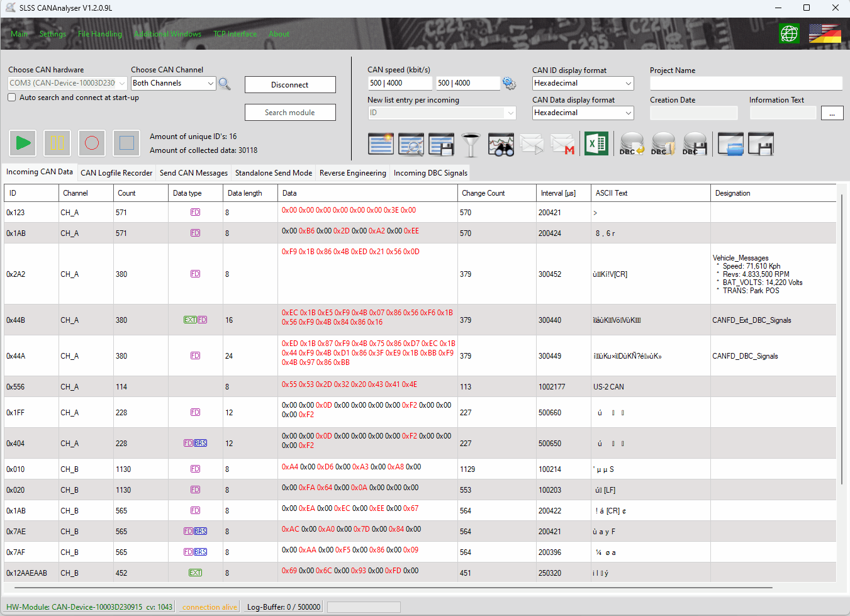This screenshot has width=850, height=616.
Task: Switch language using the flag icon
Action: (825, 33)
